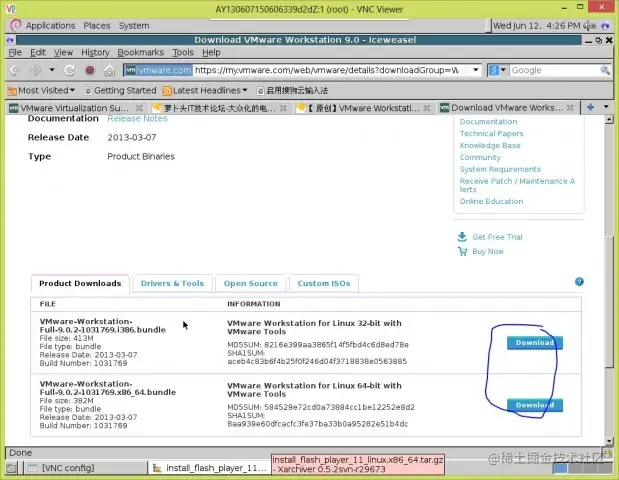The width and height of the screenshot is (619, 480).
Task: Open the History menu
Action: 95,52
